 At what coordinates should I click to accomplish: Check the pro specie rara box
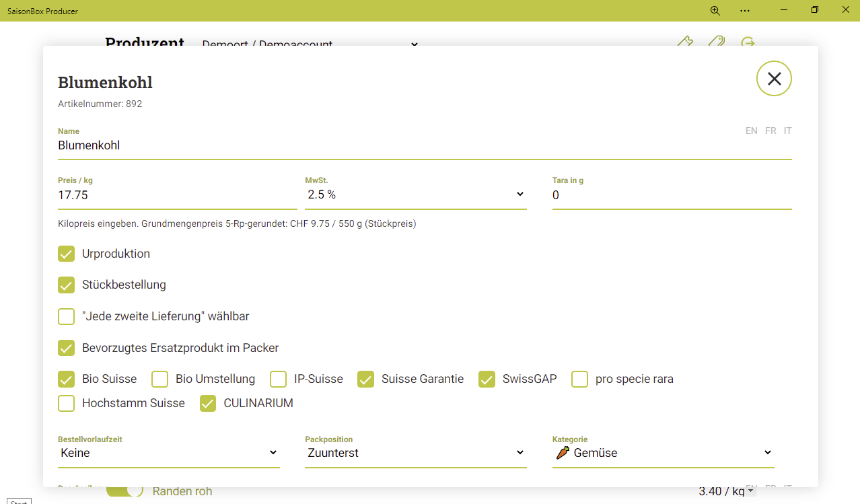579,380
